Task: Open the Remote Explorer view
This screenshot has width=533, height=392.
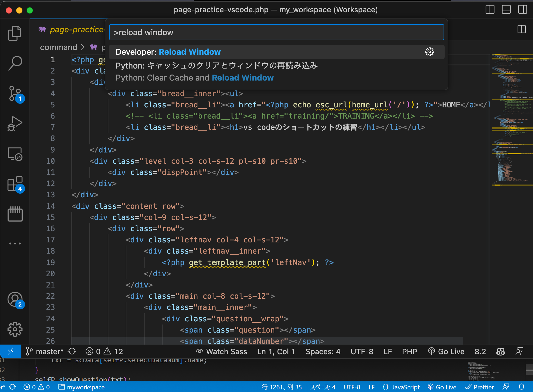Action: tap(15, 154)
